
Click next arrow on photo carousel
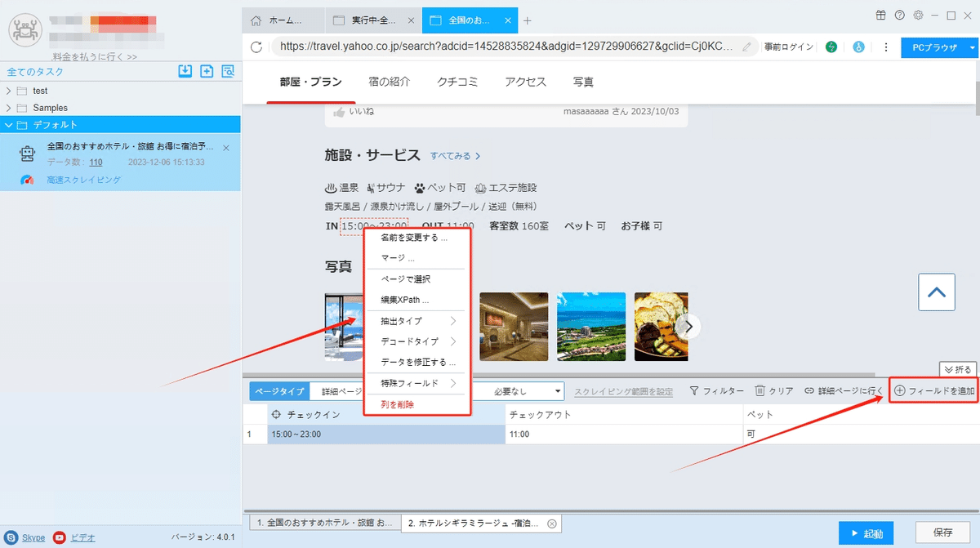[x=689, y=327]
